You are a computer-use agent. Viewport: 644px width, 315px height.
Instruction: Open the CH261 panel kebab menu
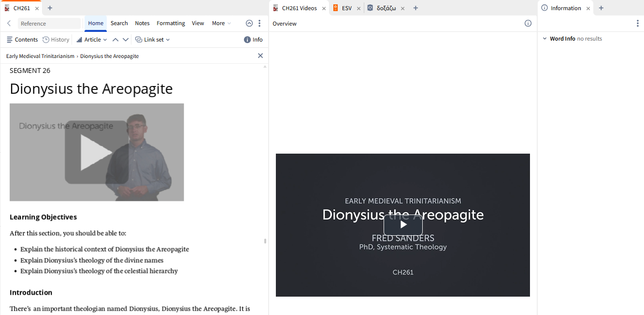(259, 23)
